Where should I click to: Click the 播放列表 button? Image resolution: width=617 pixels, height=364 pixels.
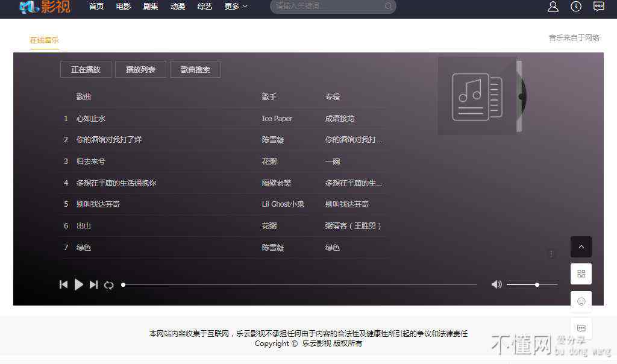[140, 70]
